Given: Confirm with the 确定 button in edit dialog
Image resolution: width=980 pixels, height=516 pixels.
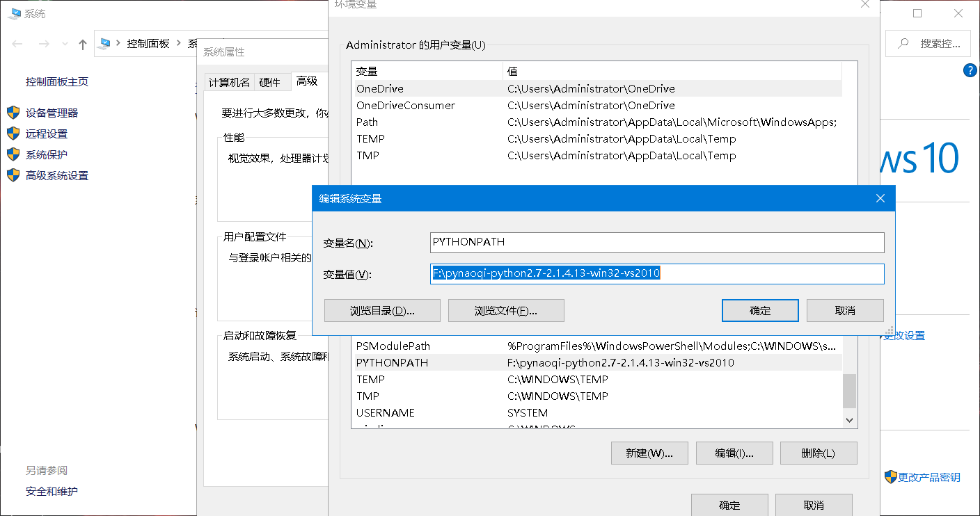Looking at the screenshot, I should tap(760, 310).
